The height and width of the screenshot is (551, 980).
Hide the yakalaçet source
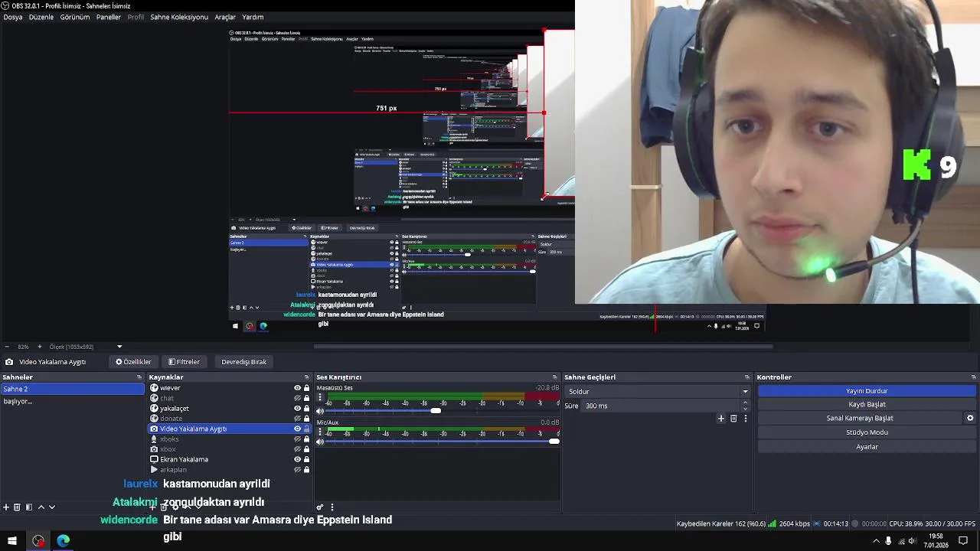pyautogui.click(x=297, y=409)
